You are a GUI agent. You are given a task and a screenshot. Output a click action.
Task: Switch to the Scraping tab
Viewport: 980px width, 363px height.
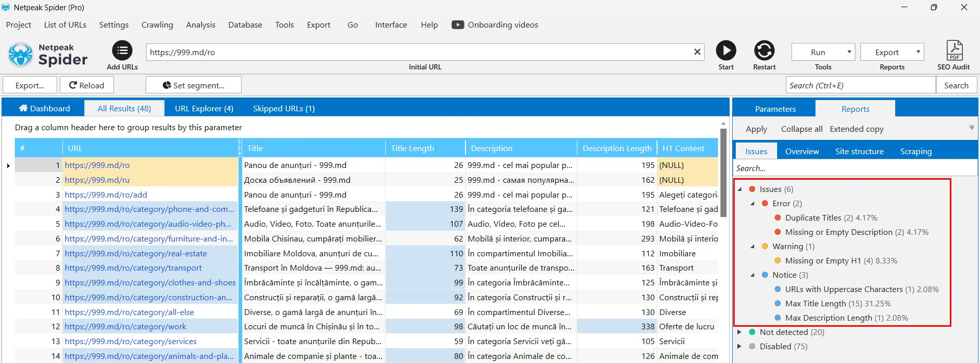tap(916, 151)
